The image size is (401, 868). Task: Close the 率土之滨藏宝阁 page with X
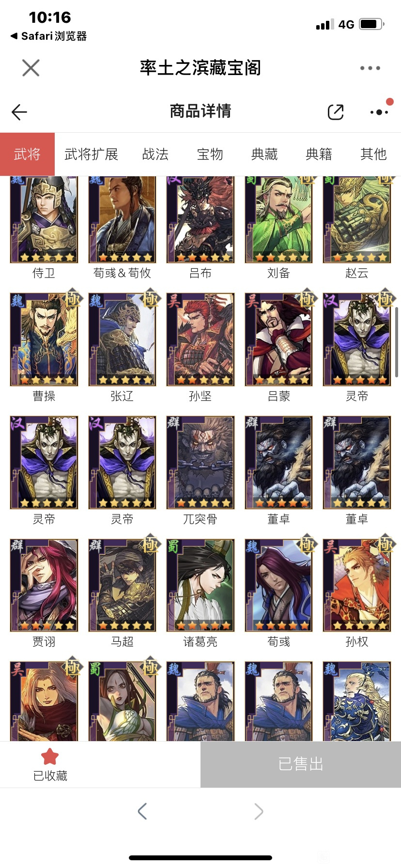coord(31,68)
